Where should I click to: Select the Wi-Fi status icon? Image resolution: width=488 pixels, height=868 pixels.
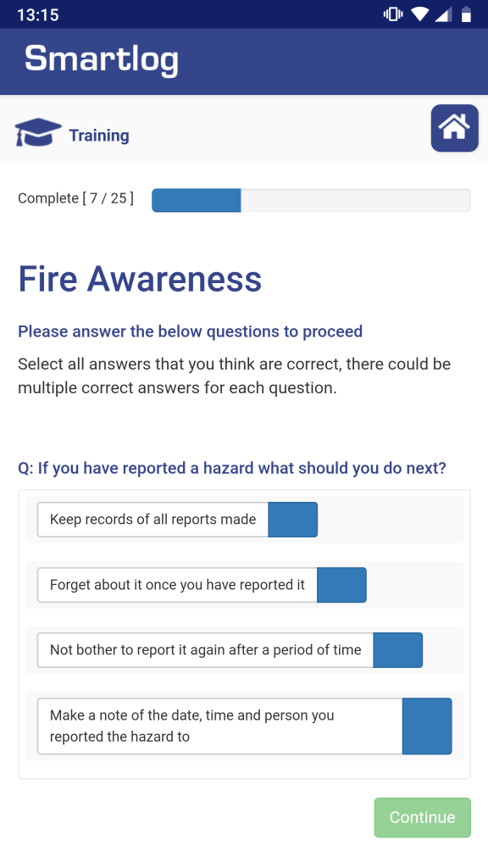pyautogui.click(x=418, y=14)
